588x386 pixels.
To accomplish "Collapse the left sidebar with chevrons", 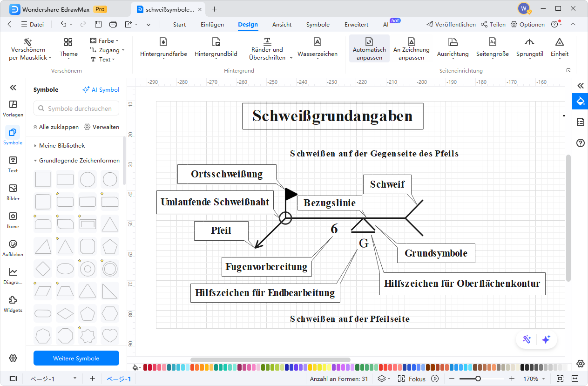I will pyautogui.click(x=13, y=88).
